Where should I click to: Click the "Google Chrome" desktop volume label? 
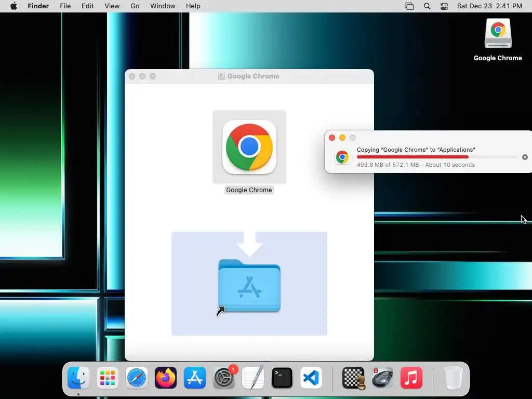[498, 58]
